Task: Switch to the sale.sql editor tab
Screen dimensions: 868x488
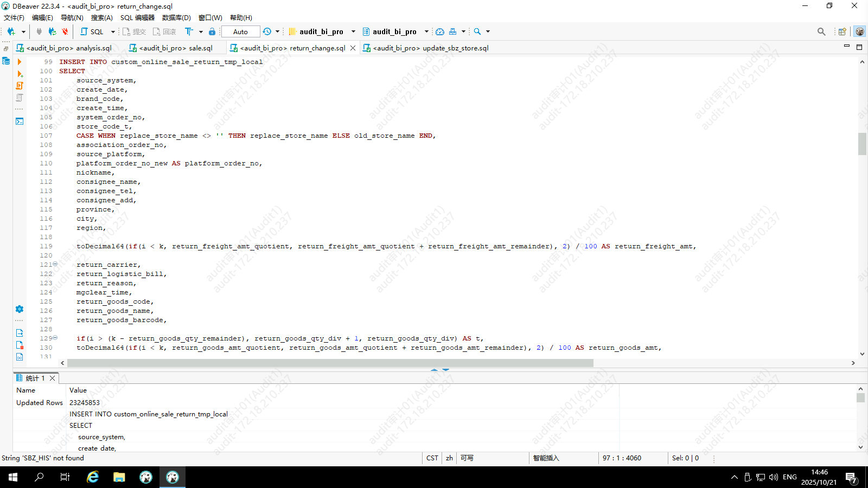Action: click(x=175, y=48)
